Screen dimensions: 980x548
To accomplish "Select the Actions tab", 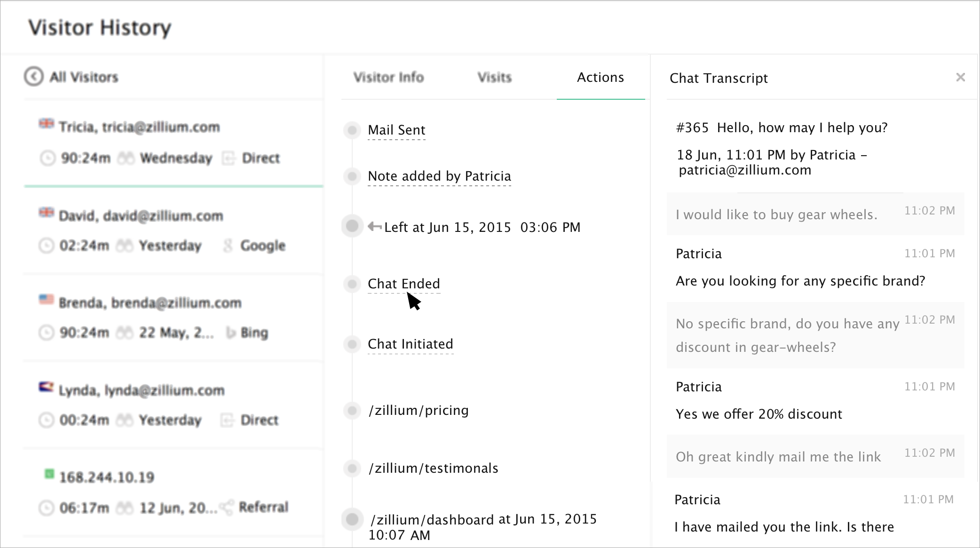I will pos(600,77).
